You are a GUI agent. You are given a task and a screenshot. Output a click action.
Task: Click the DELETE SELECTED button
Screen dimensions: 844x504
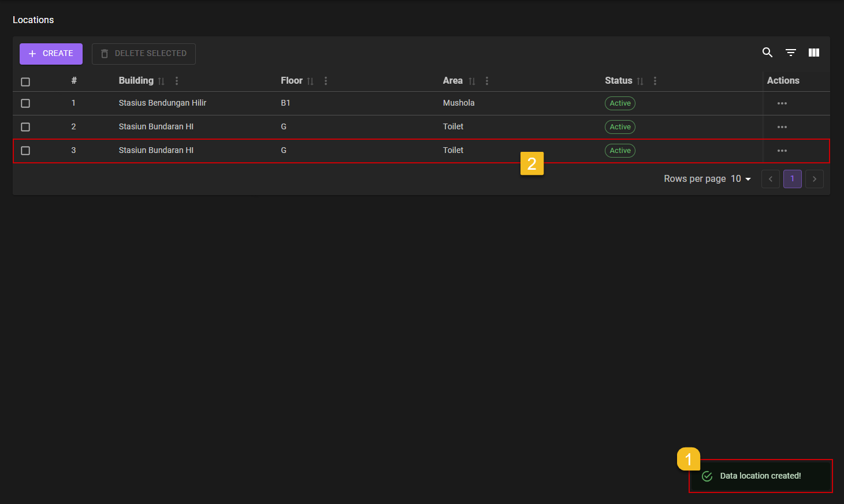click(144, 54)
